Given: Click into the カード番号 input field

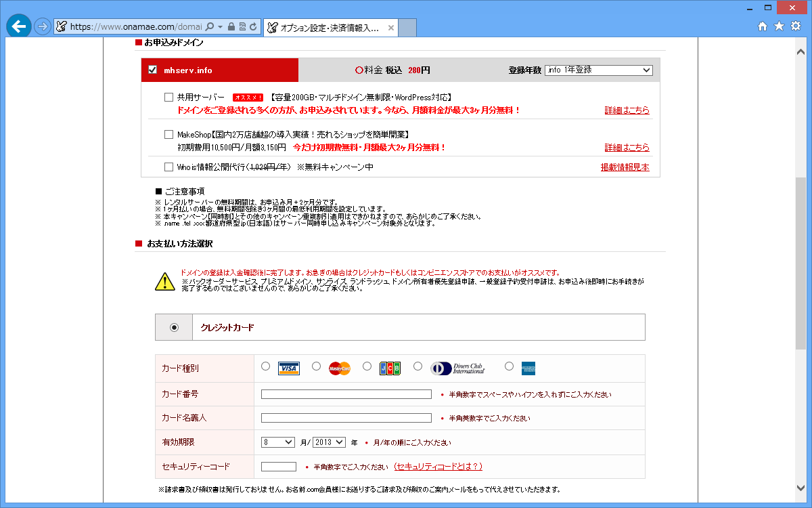Looking at the screenshot, I should 346,394.
